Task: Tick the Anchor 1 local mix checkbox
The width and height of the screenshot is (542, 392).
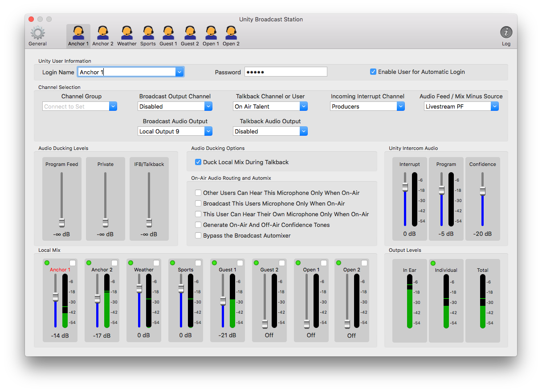Action: 73,263
